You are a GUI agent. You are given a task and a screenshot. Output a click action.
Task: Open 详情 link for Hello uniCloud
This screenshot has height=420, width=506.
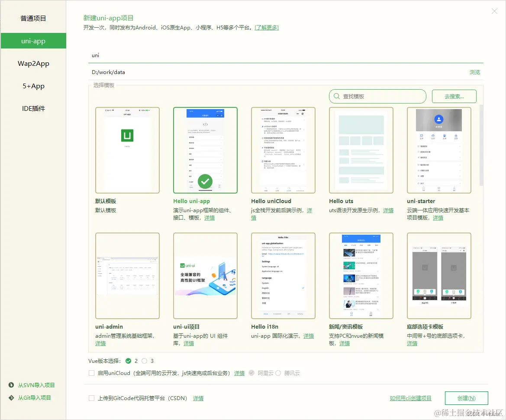point(309,210)
